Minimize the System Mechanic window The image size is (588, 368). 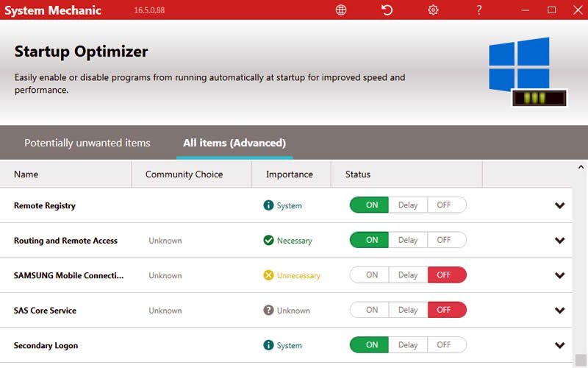coord(525,10)
